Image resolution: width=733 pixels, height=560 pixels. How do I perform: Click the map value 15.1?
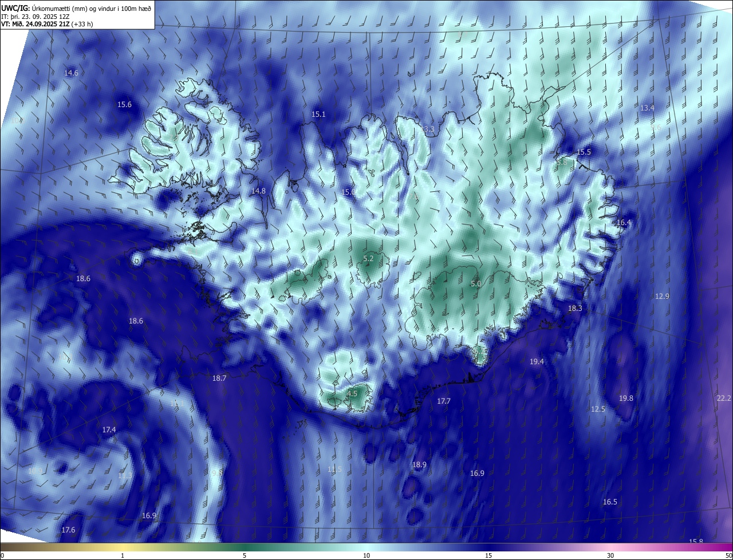pyautogui.click(x=318, y=114)
